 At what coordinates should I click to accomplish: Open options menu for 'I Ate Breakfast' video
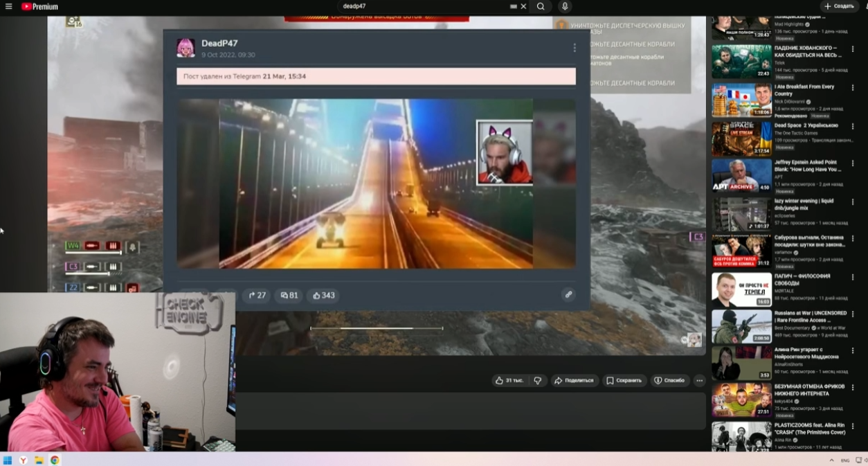(x=853, y=87)
